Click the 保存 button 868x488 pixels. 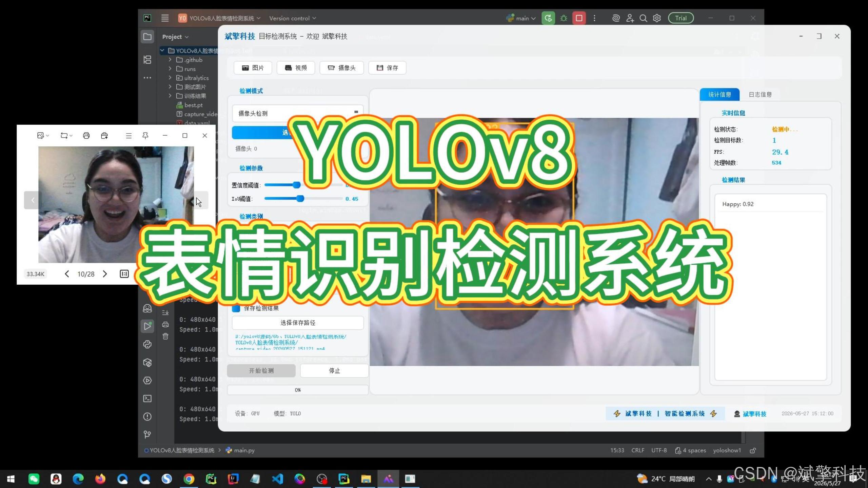387,68
